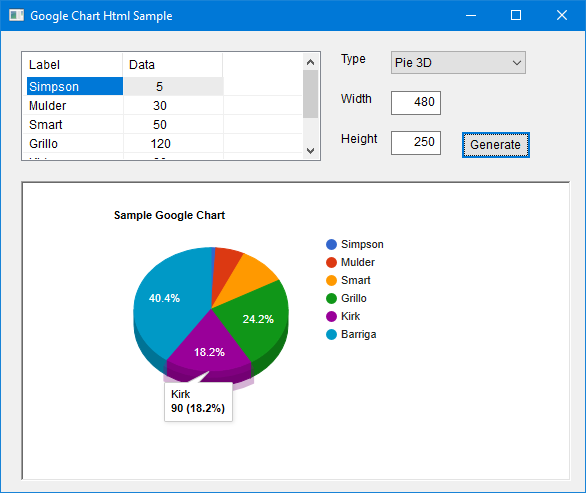Image resolution: width=586 pixels, height=493 pixels.
Task: Maximize the Google Chart Html Sample window
Action: click(x=516, y=15)
